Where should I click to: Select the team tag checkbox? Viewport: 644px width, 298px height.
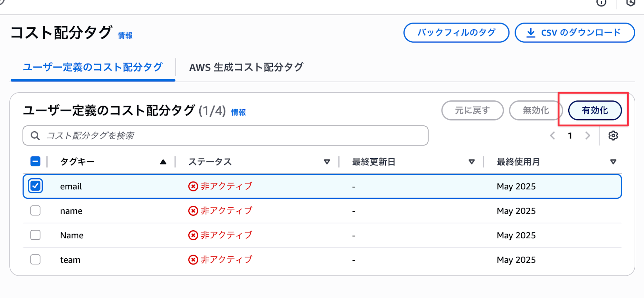[x=35, y=260]
